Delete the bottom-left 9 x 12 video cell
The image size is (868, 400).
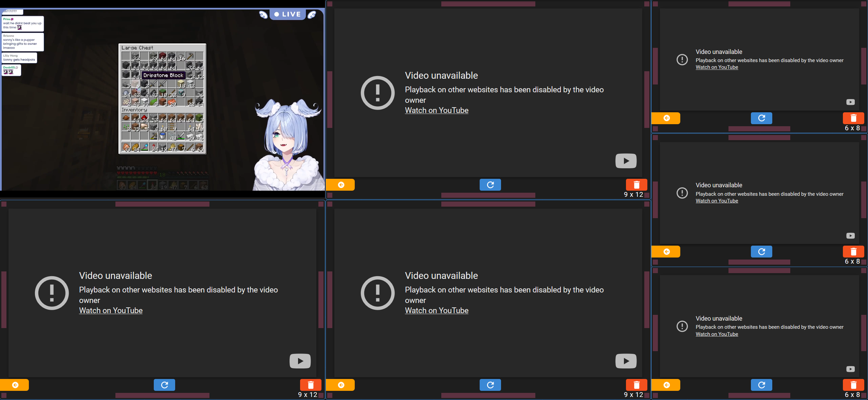tap(311, 385)
